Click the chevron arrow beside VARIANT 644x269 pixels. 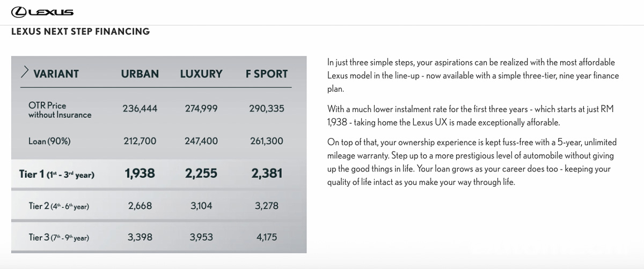pos(24,72)
